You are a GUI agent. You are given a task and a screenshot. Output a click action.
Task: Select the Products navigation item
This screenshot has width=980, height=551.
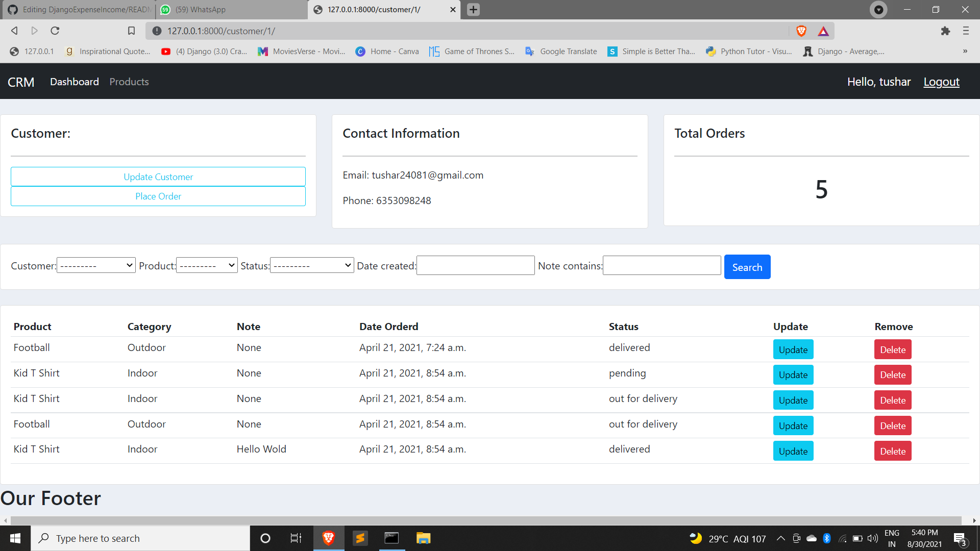(129, 82)
